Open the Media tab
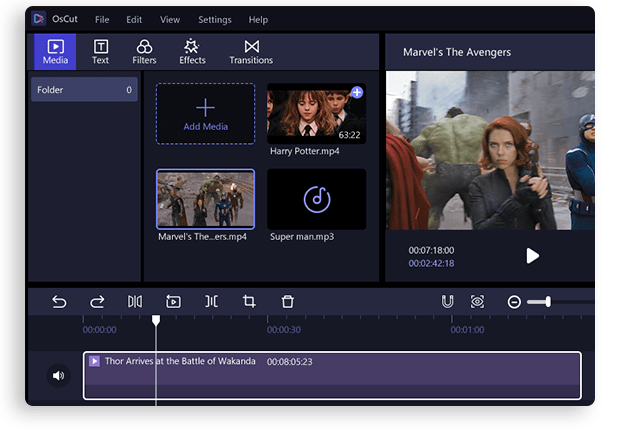Viewport: 620px width, 440px height. [55, 52]
